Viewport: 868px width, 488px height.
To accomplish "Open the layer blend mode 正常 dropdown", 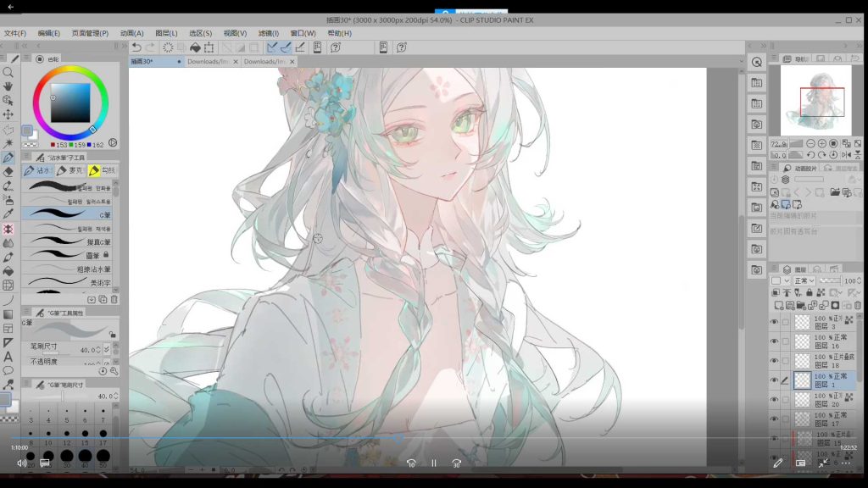I will click(804, 281).
